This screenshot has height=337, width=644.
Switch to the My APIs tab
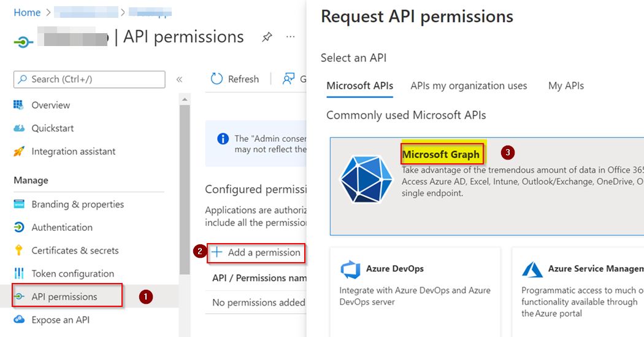(565, 86)
